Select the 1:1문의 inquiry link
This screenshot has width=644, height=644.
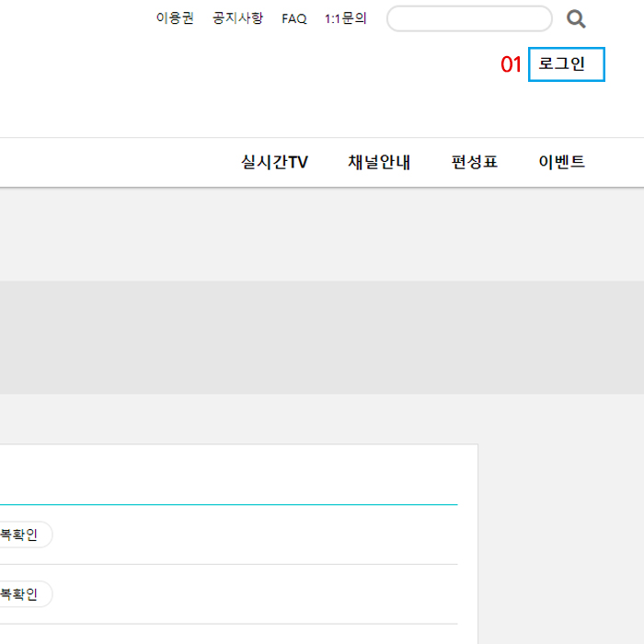tap(346, 18)
